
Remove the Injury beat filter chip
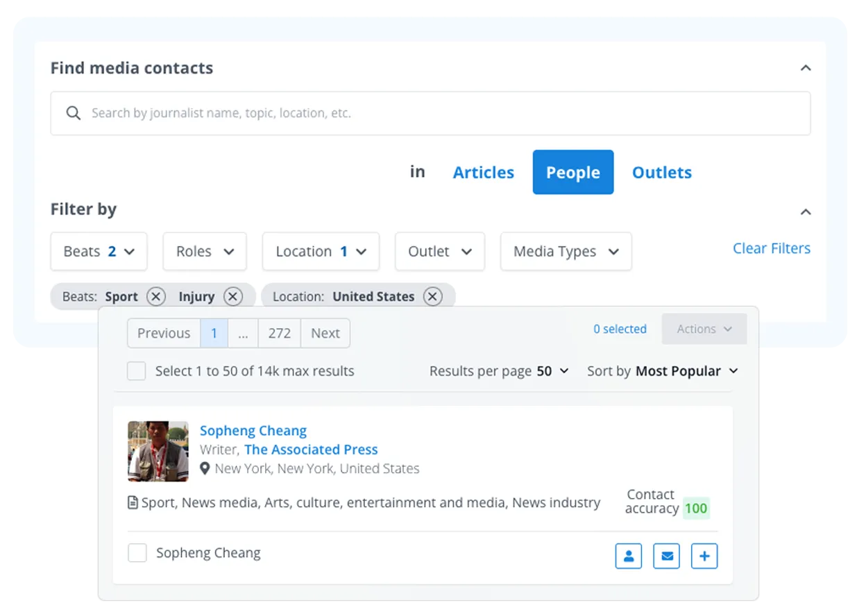[233, 297]
